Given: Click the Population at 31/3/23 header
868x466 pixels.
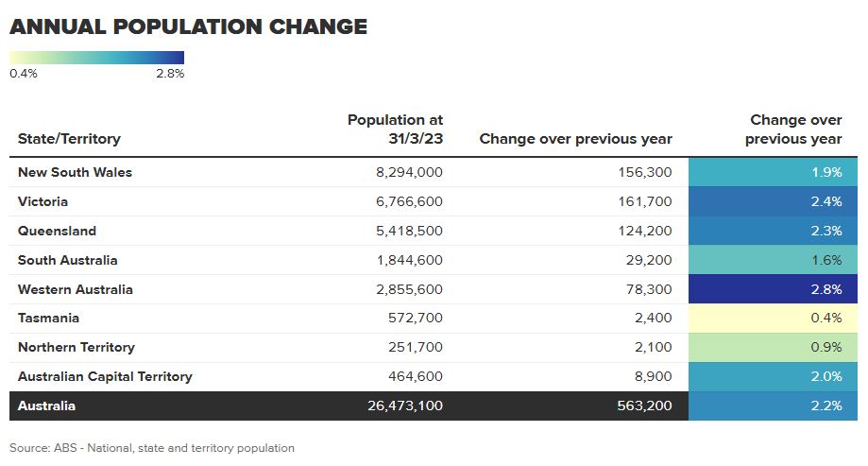Looking at the screenshot, I should point(395,129).
